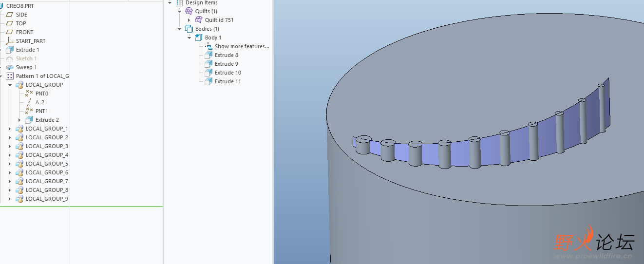Click the Bodies folder icon

click(x=189, y=29)
